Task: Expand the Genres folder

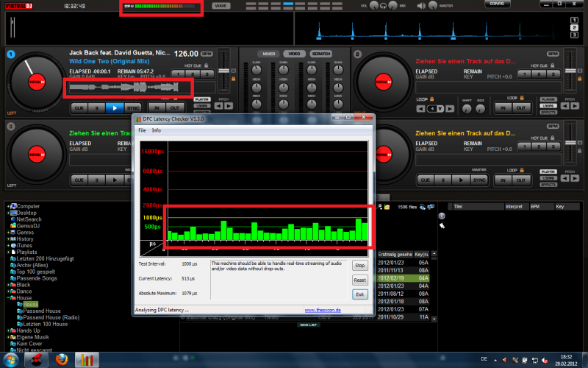Action: (x=8, y=233)
